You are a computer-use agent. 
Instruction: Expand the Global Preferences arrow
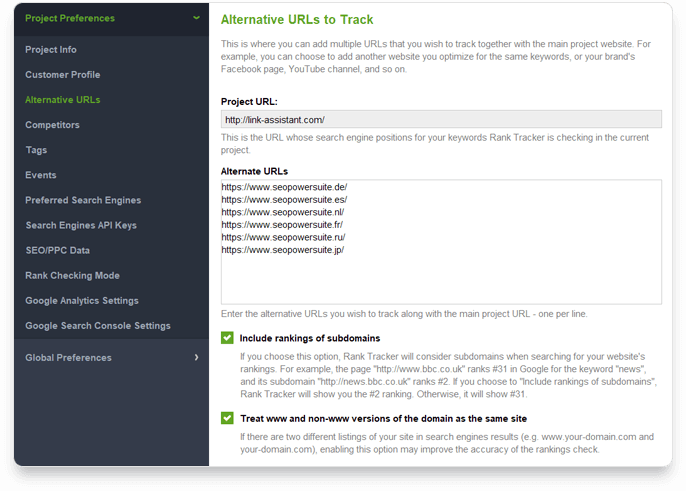(x=196, y=358)
